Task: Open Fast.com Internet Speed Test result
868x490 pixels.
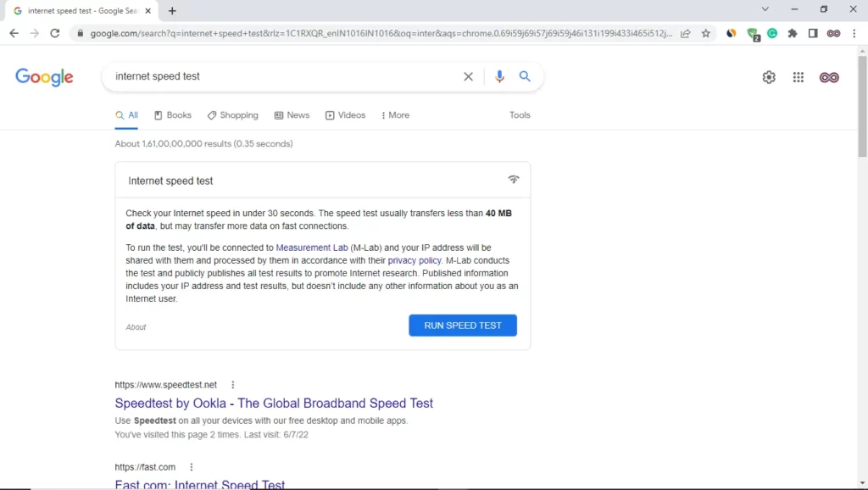Action: pyautogui.click(x=200, y=484)
